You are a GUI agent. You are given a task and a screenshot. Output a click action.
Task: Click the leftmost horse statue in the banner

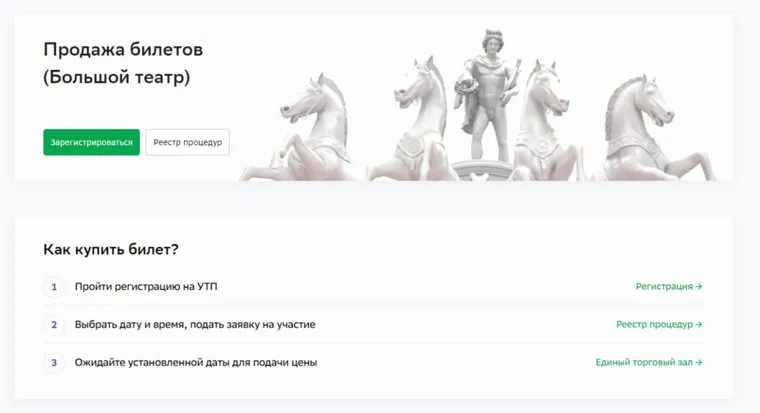pyautogui.click(x=301, y=133)
